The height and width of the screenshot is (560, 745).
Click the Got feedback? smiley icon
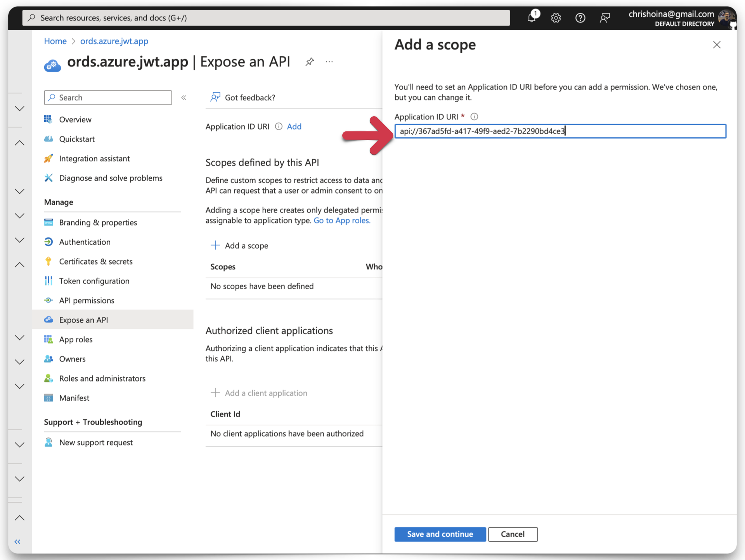215,97
